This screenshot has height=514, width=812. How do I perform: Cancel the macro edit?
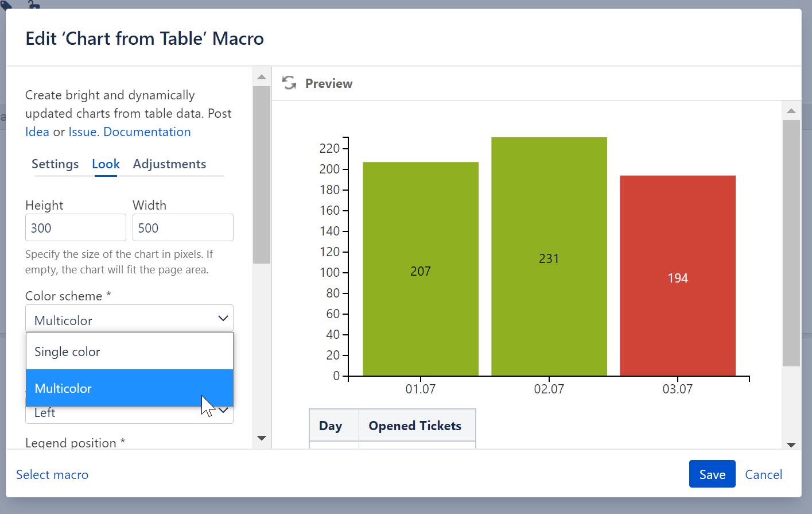[763, 474]
